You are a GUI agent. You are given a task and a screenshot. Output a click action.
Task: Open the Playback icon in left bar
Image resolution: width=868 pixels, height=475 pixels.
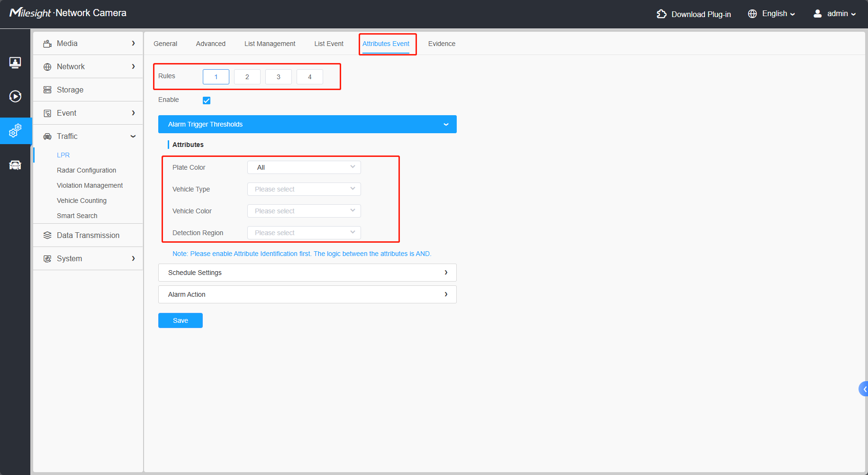[15, 96]
